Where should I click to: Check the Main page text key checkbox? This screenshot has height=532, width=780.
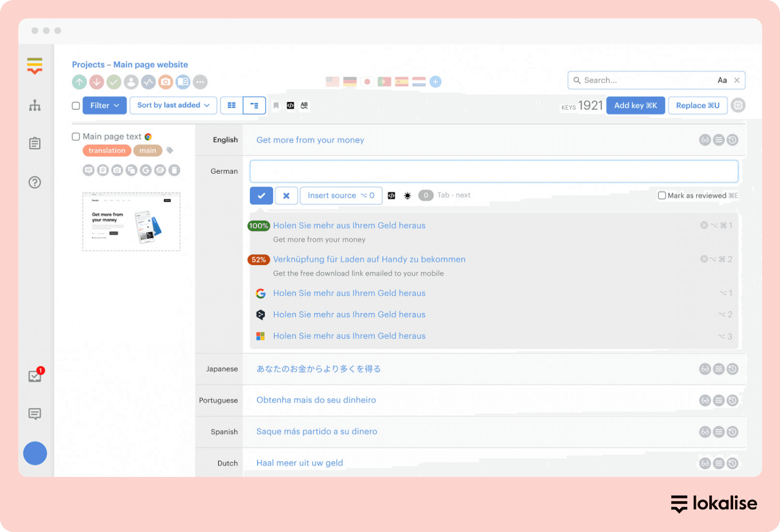click(x=76, y=137)
